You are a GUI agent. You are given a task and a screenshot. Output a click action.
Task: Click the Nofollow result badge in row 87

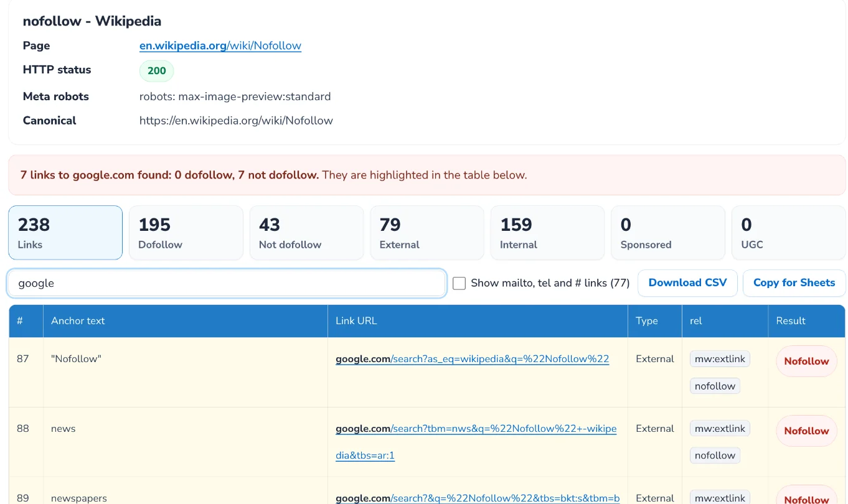click(x=806, y=362)
